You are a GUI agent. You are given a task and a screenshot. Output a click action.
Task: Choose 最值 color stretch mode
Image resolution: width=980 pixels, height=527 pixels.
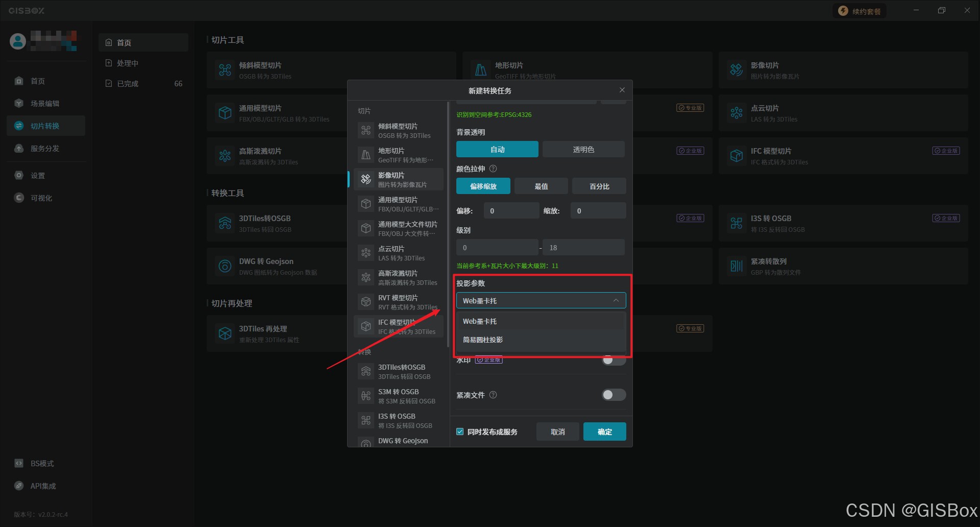(x=541, y=186)
